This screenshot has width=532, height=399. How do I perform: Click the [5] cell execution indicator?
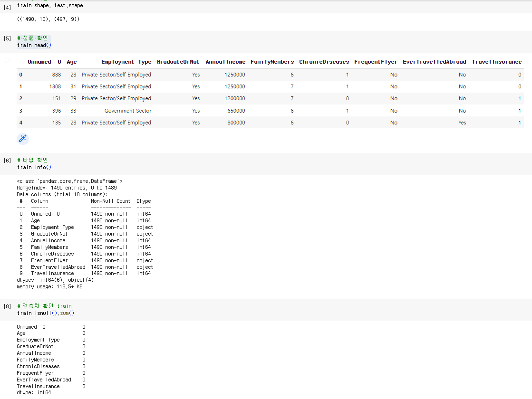[x=7, y=38]
